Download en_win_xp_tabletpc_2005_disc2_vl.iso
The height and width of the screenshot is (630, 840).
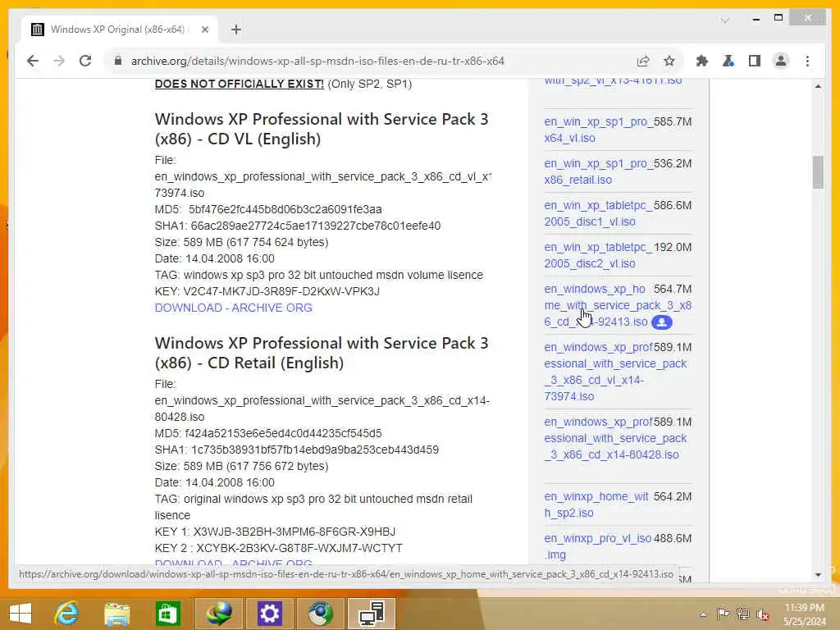[597, 255]
